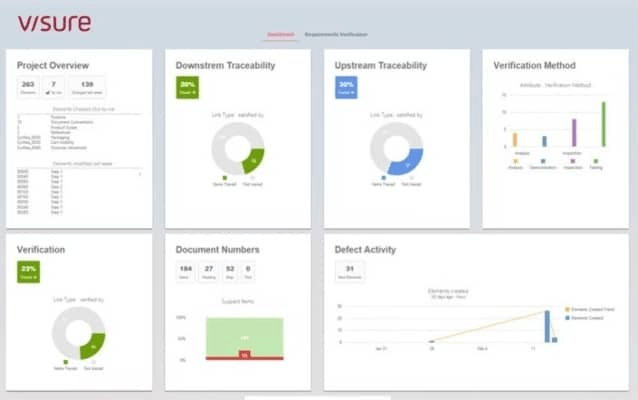Screen dimensions: 638x400
Task: Switch to the Requirements Verification tab
Action: point(336,35)
